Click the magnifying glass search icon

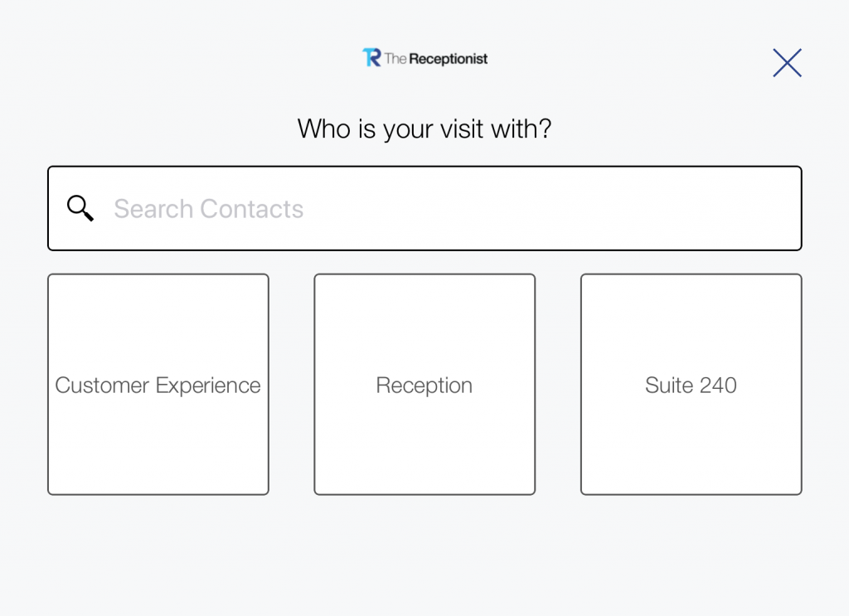click(80, 208)
